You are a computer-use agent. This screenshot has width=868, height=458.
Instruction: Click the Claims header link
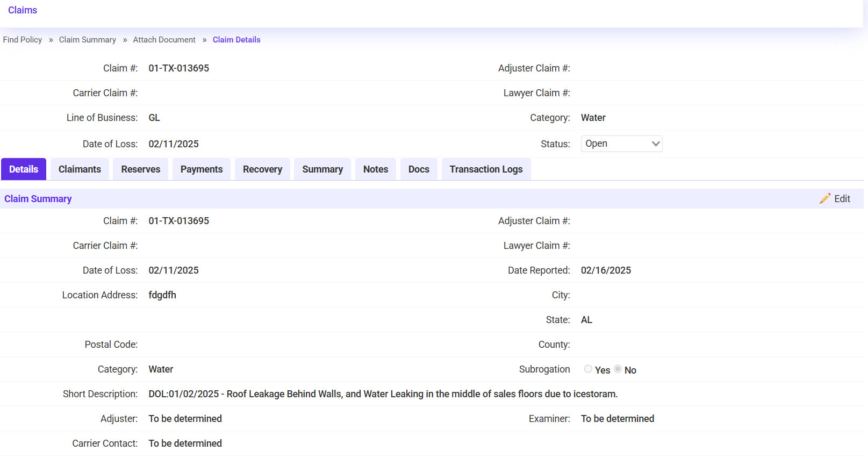(23, 10)
